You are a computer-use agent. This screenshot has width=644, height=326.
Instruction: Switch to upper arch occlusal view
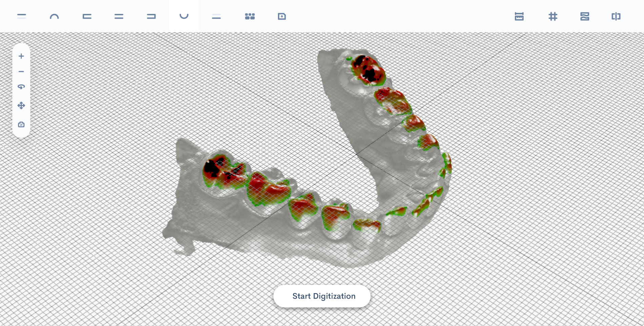coord(54,16)
